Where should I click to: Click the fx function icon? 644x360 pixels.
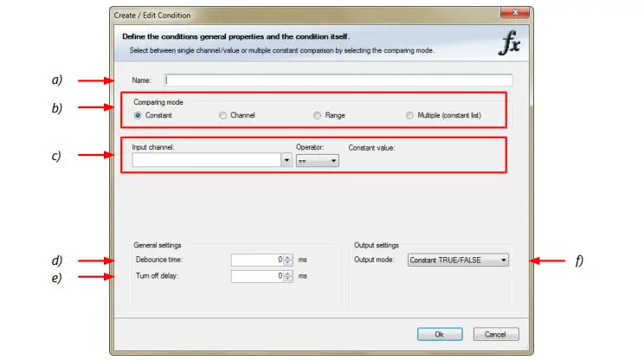[x=510, y=42]
